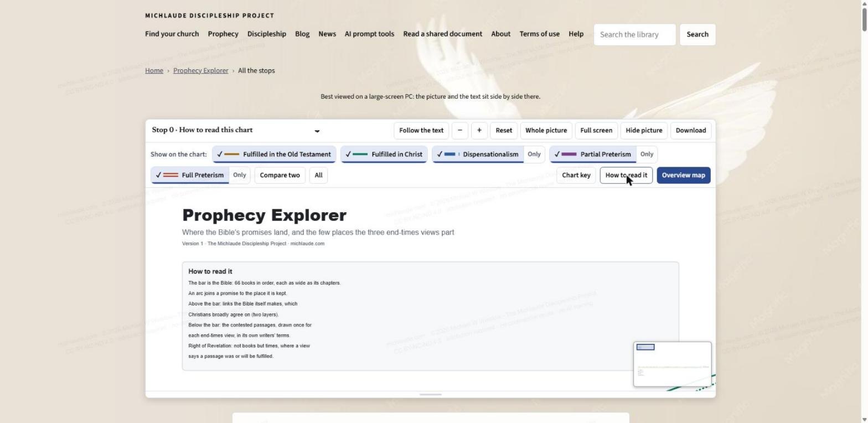This screenshot has height=423, width=868.
Task: Show the Whole picture
Action: pyautogui.click(x=546, y=131)
